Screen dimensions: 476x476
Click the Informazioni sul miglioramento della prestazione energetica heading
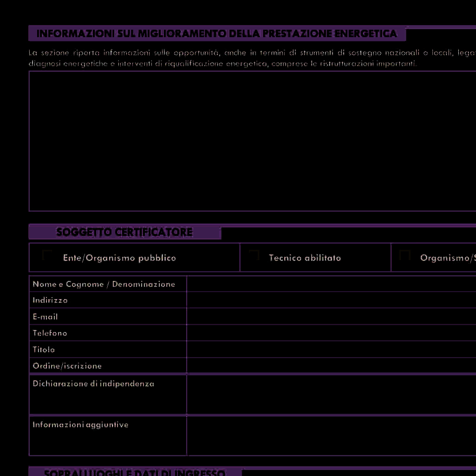point(217,34)
